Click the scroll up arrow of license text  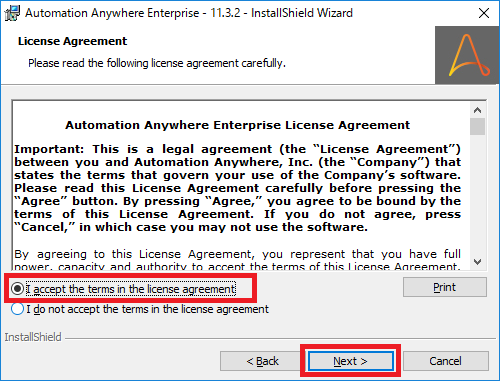tap(477, 110)
